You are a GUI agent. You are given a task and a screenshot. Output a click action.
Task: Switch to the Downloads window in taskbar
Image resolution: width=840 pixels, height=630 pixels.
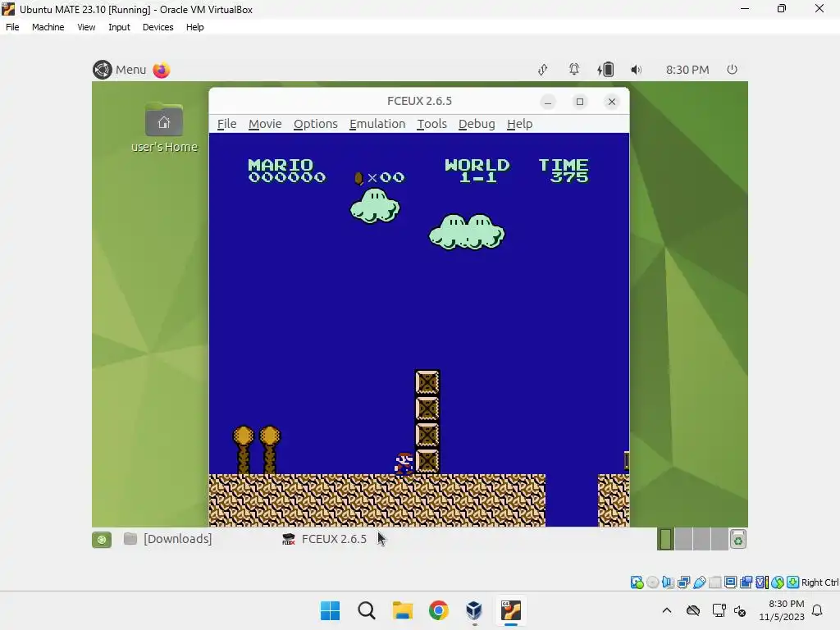point(168,539)
